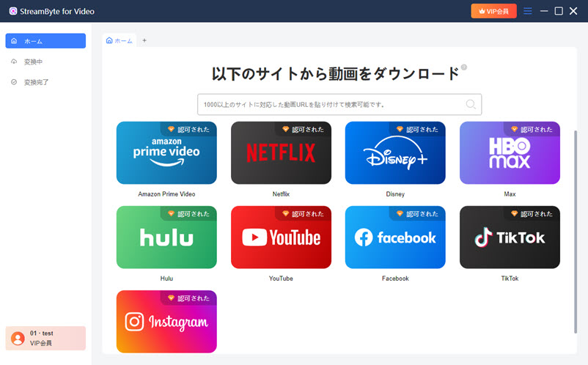Click the StreamByte app logo icon
The image size is (588, 365).
point(13,11)
